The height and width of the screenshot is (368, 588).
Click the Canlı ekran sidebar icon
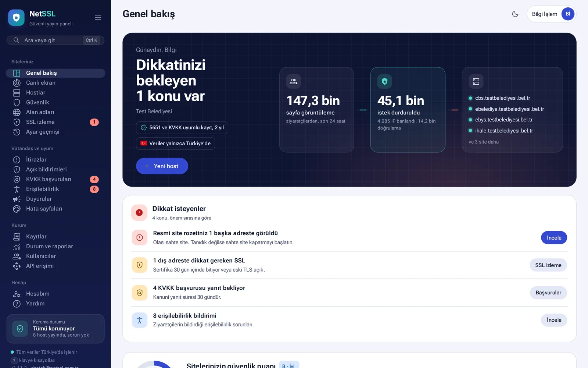tap(17, 83)
